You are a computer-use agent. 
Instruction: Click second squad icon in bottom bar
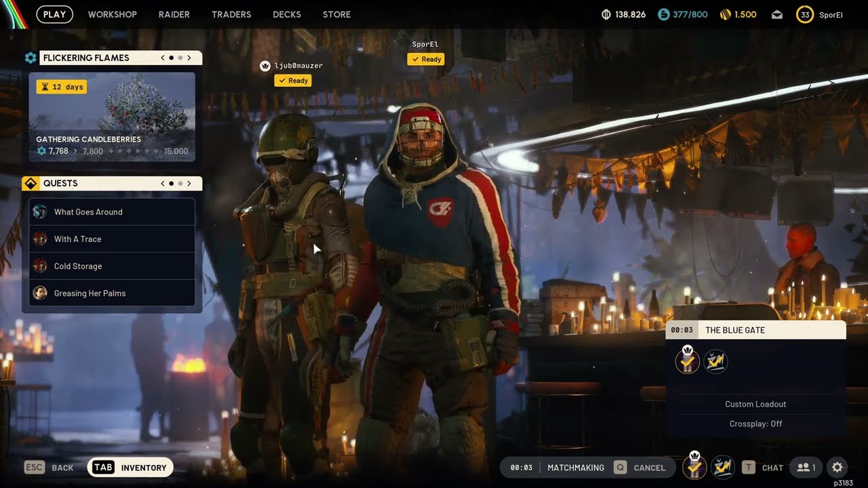click(723, 468)
